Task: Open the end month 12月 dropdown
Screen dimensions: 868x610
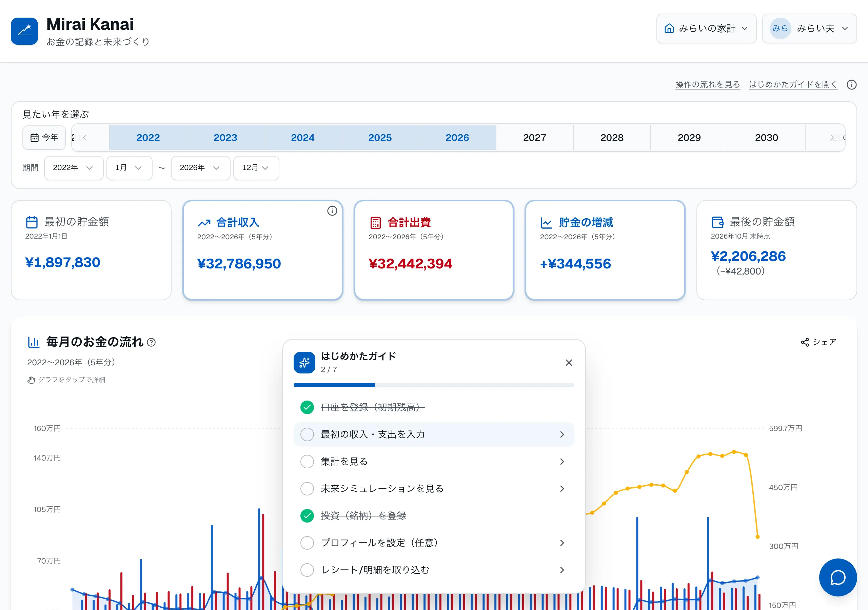Action: [x=256, y=168]
